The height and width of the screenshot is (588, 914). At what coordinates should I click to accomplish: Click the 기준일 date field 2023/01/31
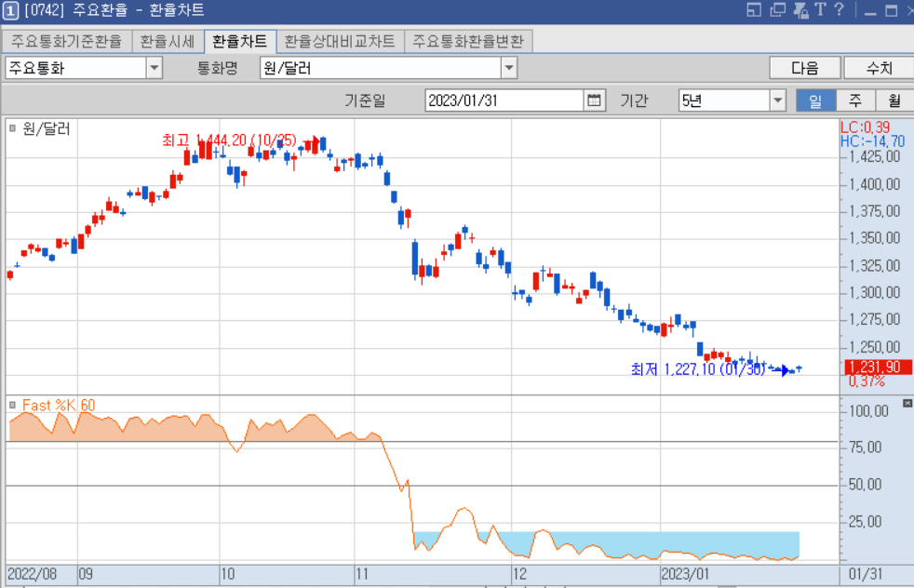pos(504,100)
